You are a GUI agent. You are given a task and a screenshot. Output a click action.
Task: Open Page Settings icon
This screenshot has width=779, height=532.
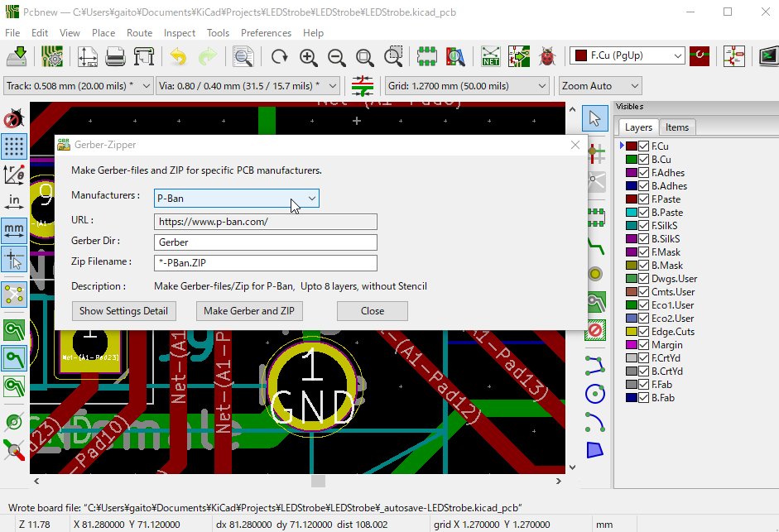tap(88, 56)
